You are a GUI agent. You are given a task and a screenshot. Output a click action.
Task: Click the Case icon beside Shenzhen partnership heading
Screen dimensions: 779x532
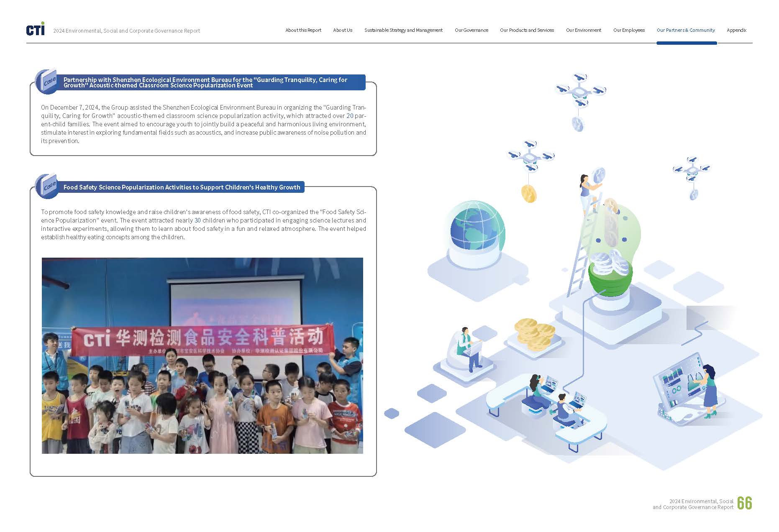pyautogui.click(x=47, y=81)
